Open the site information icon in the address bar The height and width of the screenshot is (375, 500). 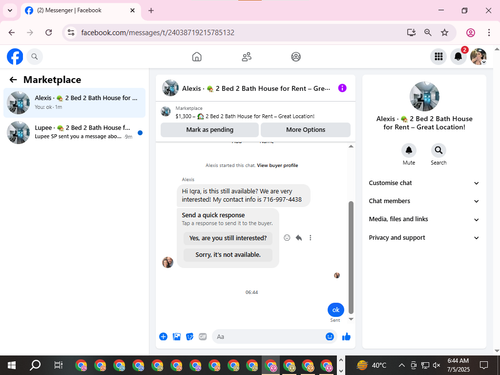pyautogui.click(x=71, y=33)
